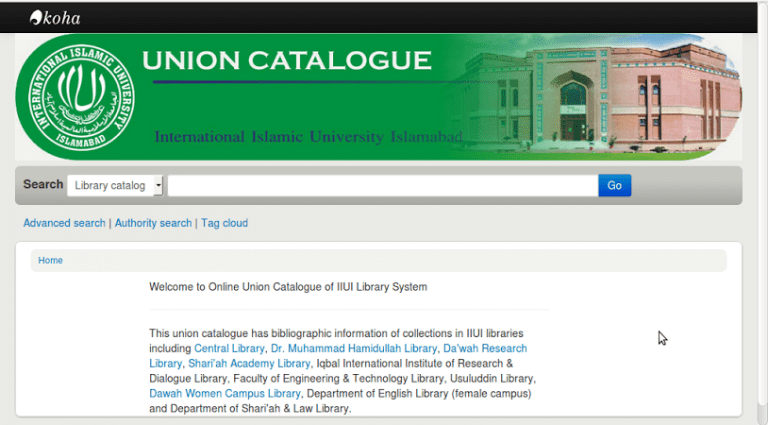768x425 pixels.
Task: Open Dr. Muhammad Hamidullah Library link
Action: point(354,349)
